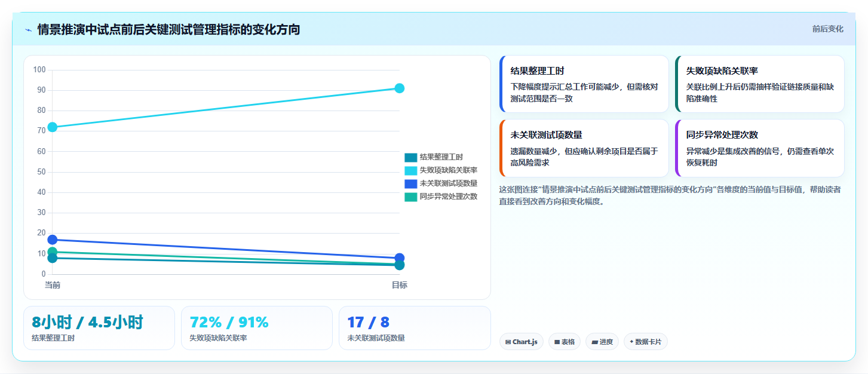Open the 失败项缺陷关联率 info card
868x374 pixels.
click(x=759, y=84)
